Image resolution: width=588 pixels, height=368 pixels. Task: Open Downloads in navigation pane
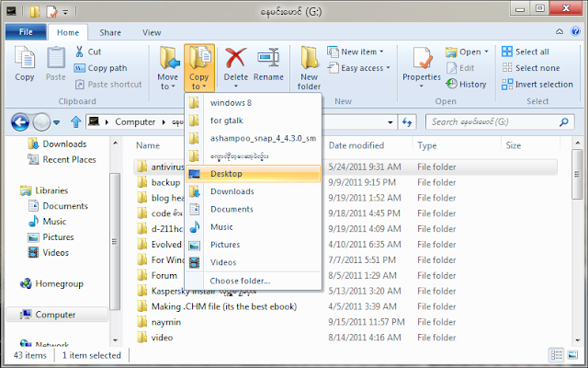(x=57, y=144)
